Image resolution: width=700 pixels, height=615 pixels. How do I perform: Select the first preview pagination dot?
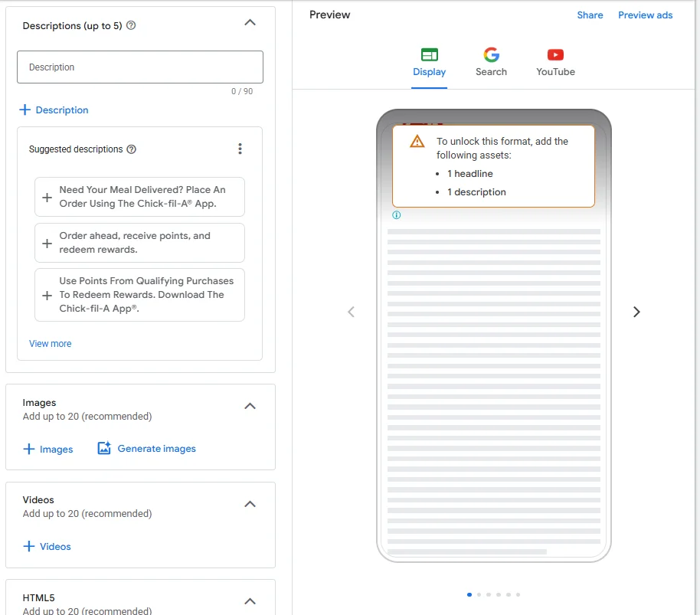[x=469, y=594]
